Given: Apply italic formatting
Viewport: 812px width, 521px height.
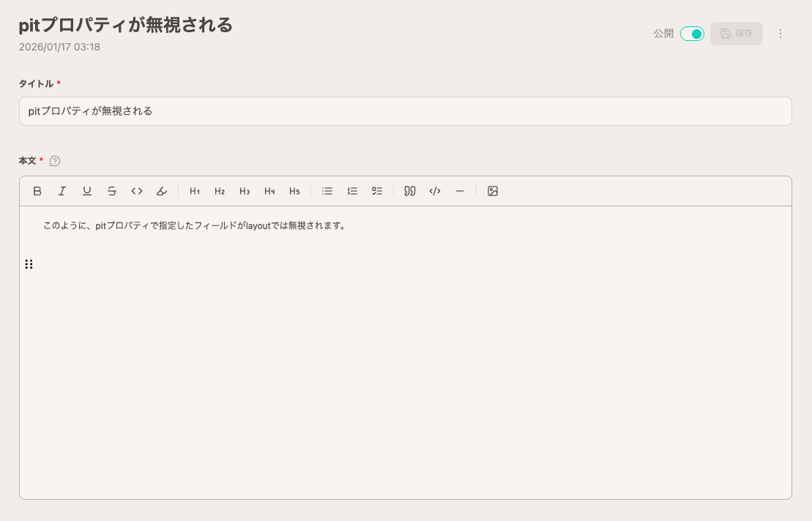Looking at the screenshot, I should coord(62,191).
